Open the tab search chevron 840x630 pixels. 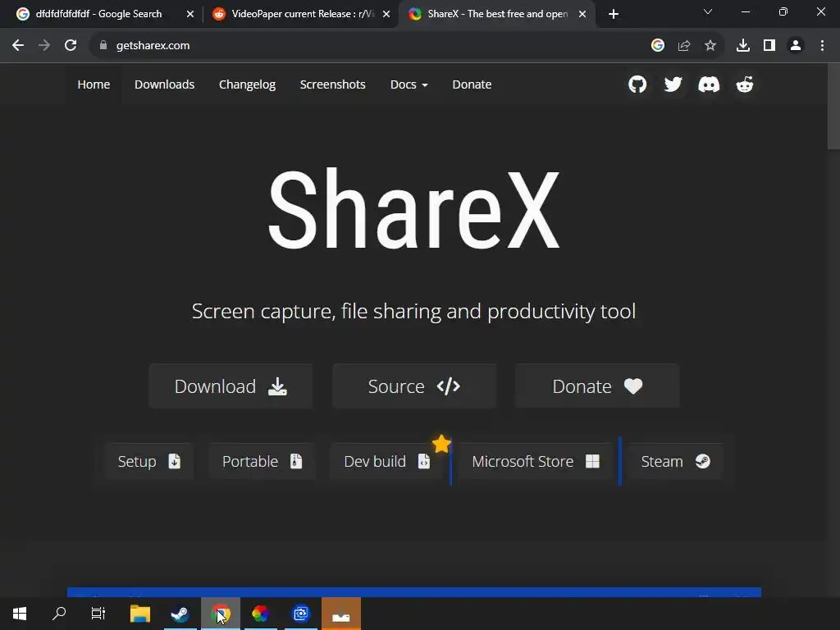[708, 11]
